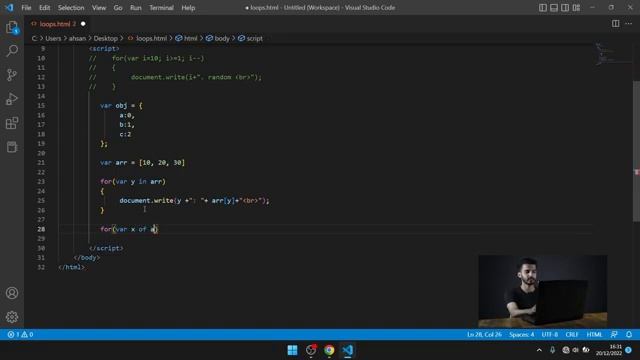Click the closing </html> tag
The height and width of the screenshot is (360, 640).
tap(72, 267)
